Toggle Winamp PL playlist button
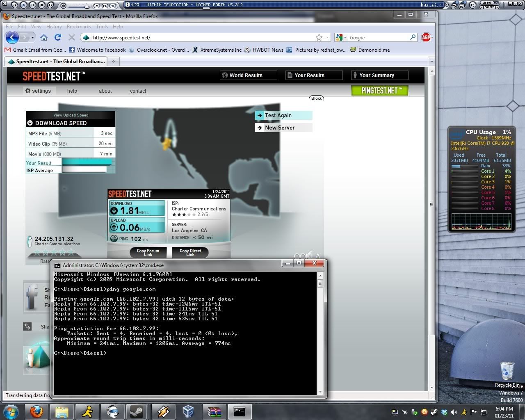The image size is (525, 420). (105, 6)
